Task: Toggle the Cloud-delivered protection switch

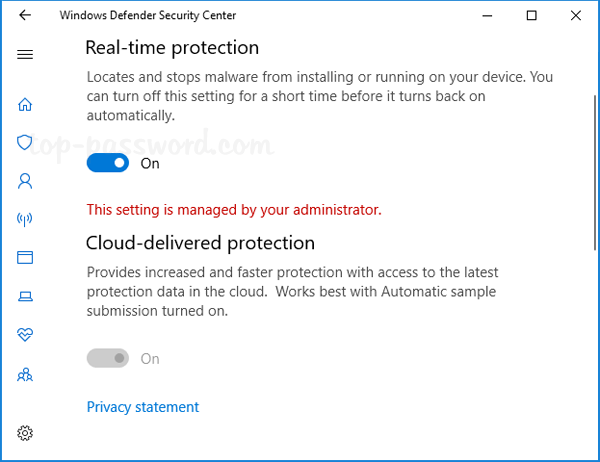Action: click(108, 358)
